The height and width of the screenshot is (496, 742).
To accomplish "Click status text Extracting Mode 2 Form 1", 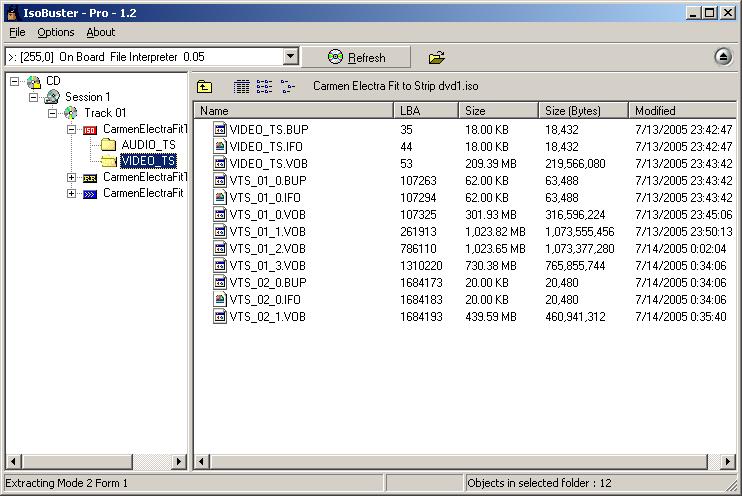I will [x=66, y=483].
